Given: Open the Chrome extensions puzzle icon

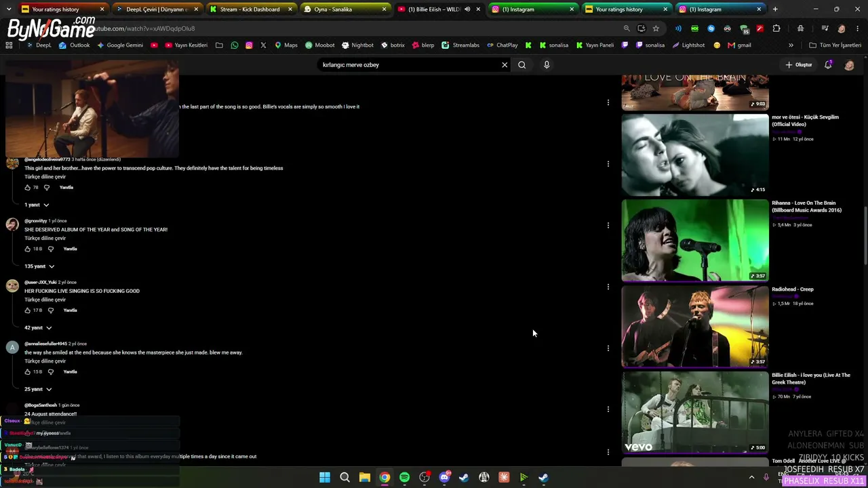Looking at the screenshot, I should (776, 28).
